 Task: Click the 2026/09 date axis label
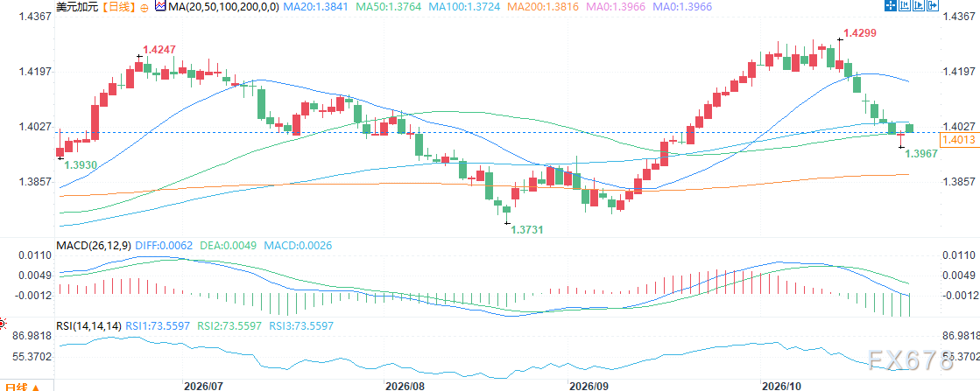click(589, 386)
